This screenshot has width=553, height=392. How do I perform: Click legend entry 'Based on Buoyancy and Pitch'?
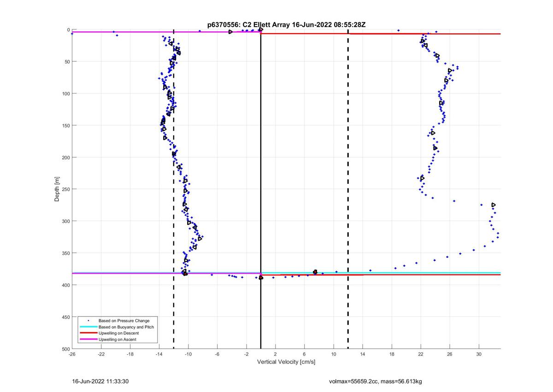(x=126, y=327)
